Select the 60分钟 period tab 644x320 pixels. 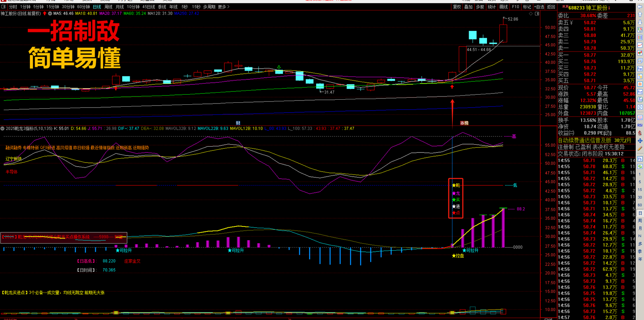84,7
